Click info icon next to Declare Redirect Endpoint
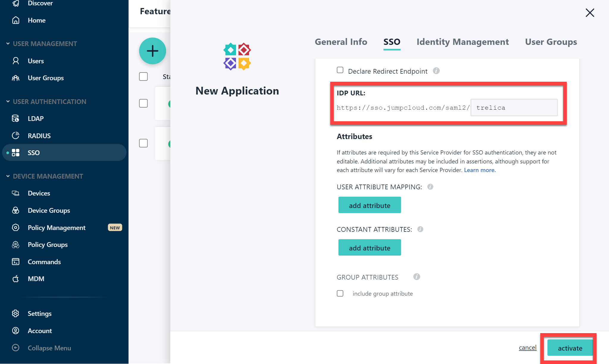This screenshot has height=364, width=609. pyautogui.click(x=436, y=71)
